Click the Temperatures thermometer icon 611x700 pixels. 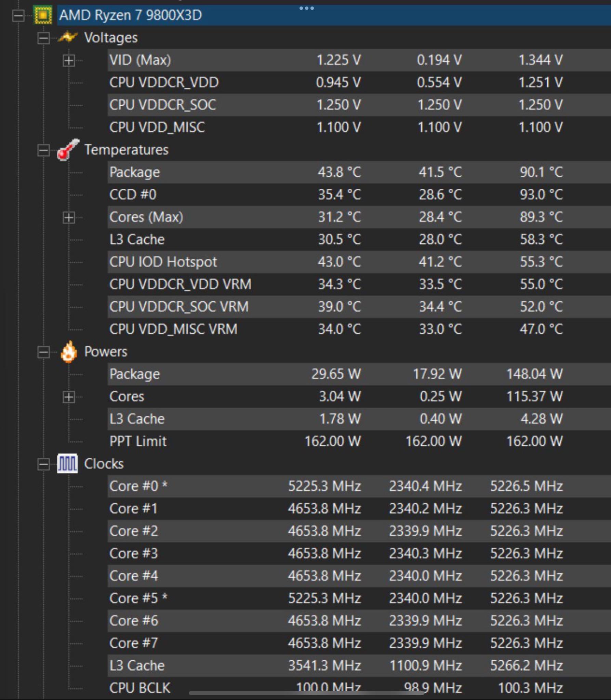tap(68, 150)
